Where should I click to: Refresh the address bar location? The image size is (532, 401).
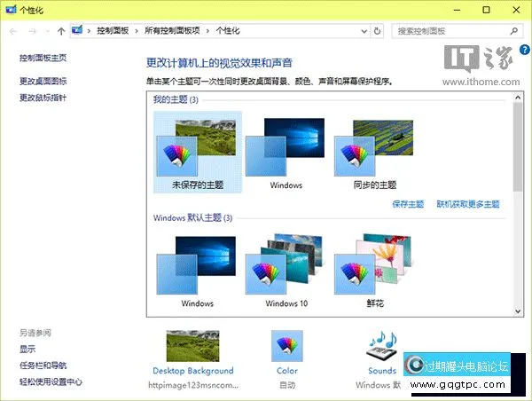(x=378, y=31)
